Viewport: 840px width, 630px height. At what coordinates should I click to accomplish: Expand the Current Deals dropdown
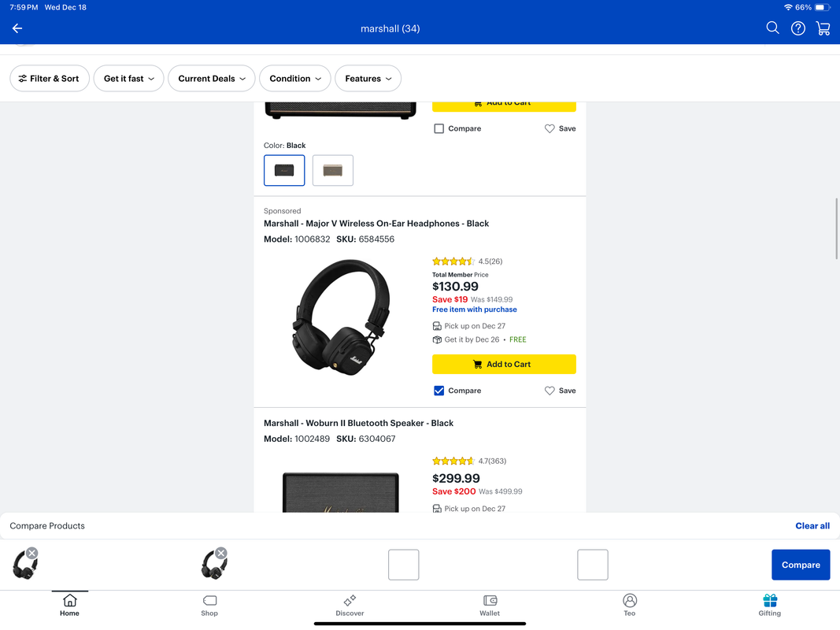click(212, 78)
